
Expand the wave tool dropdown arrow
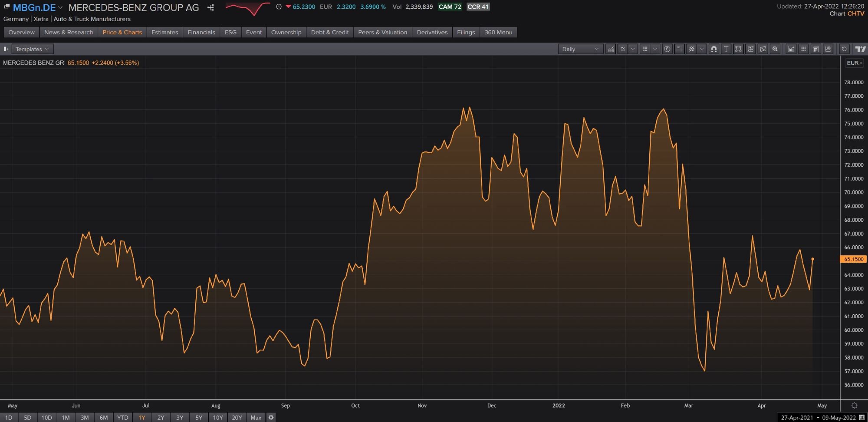[x=702, y=49]
